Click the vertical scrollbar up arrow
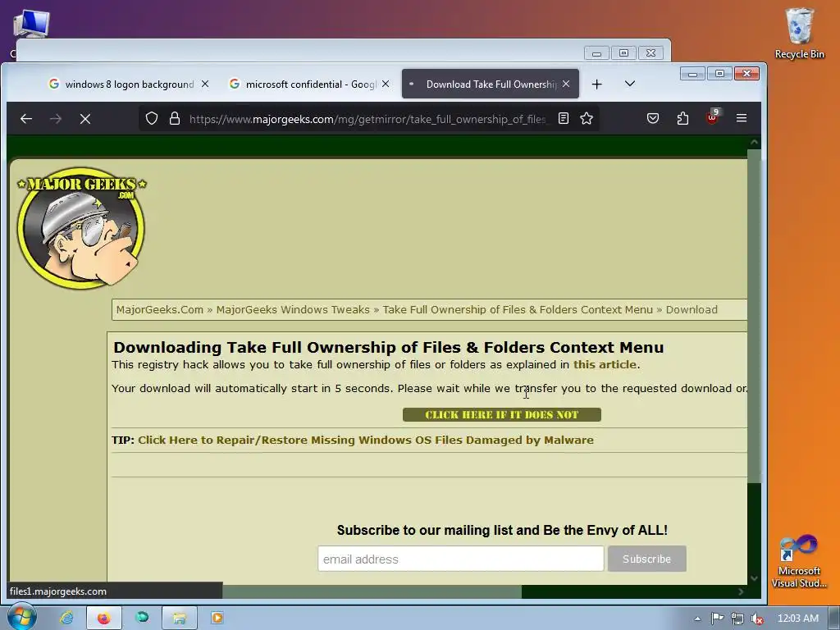The image size is (840, 630). click(755, 143)
